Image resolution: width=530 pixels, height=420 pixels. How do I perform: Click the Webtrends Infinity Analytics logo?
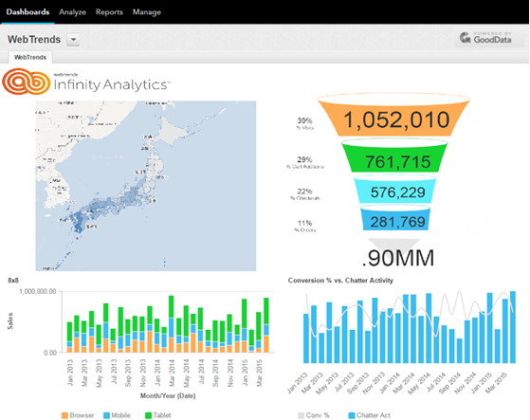click(86, 82)
